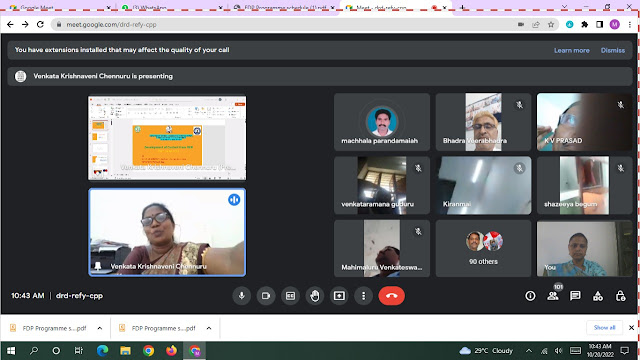
Task: Open Task View on taskbar
Action: 79,351
